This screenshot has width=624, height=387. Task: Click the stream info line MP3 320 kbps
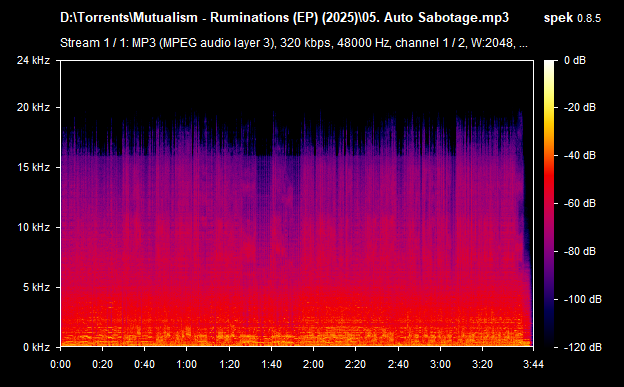(294, 43)
